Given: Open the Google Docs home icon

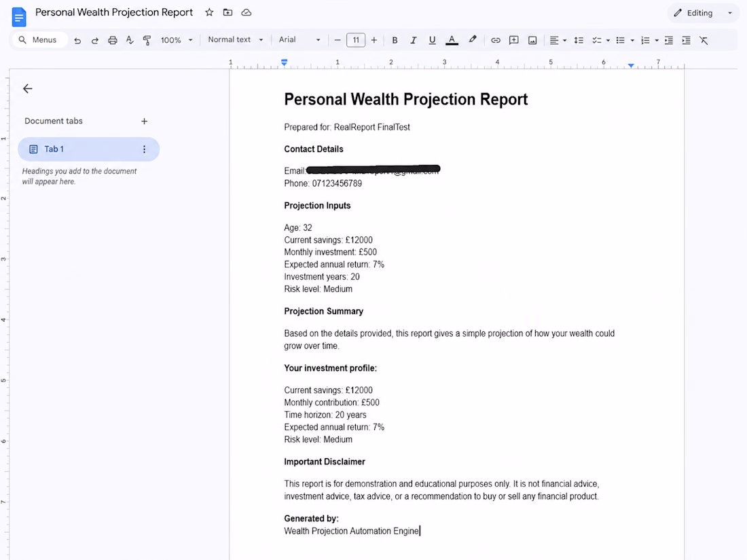Looking at the screenshot, I should tap(18, 17).
